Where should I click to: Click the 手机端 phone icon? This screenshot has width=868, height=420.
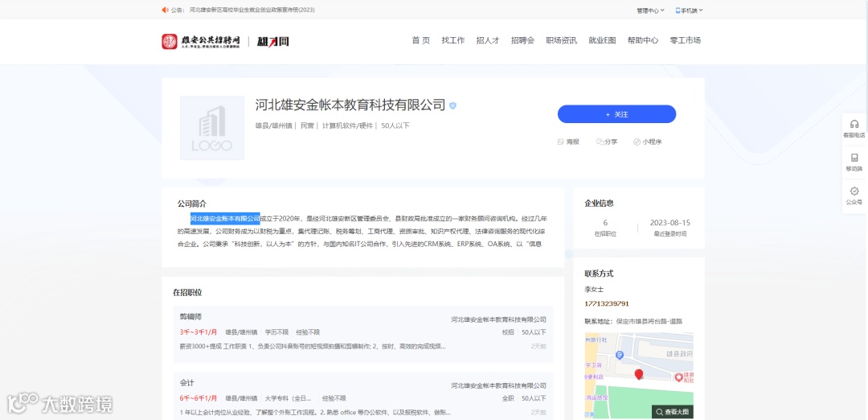[678, 10]
